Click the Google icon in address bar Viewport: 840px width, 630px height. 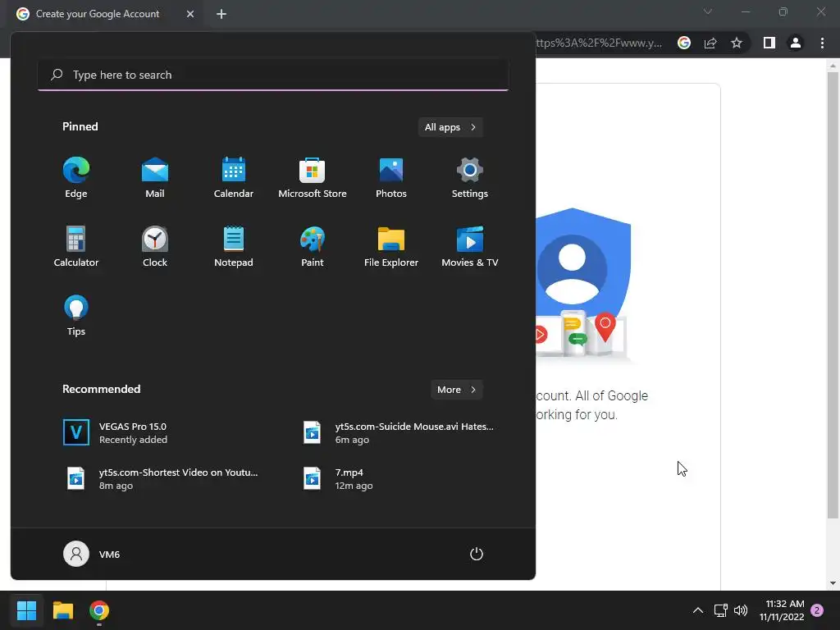[684, 43]
